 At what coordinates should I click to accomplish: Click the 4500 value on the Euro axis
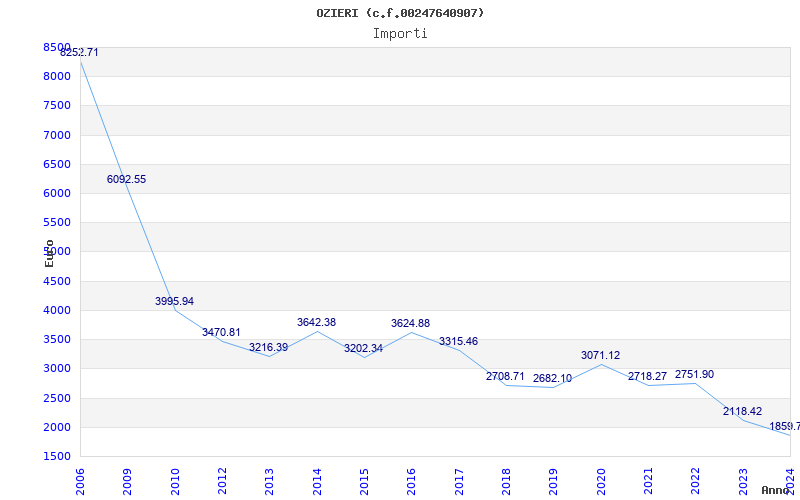tap(57, 281)
